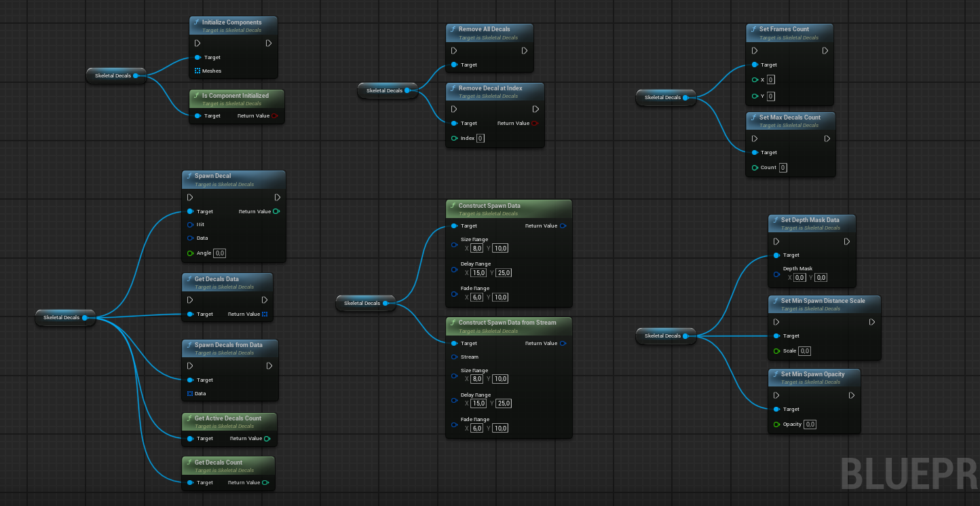
Task: Select the Remove All Decals node title
Action: [x=485, y=29]
